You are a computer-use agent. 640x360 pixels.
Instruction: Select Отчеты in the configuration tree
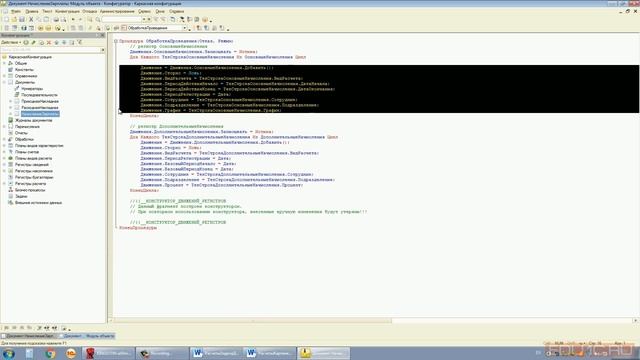tap(21, 133)
